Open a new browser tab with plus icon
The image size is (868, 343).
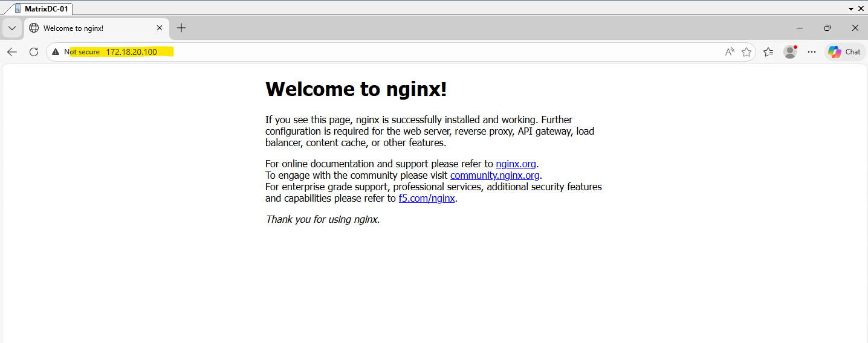click(x=181, y=28)
